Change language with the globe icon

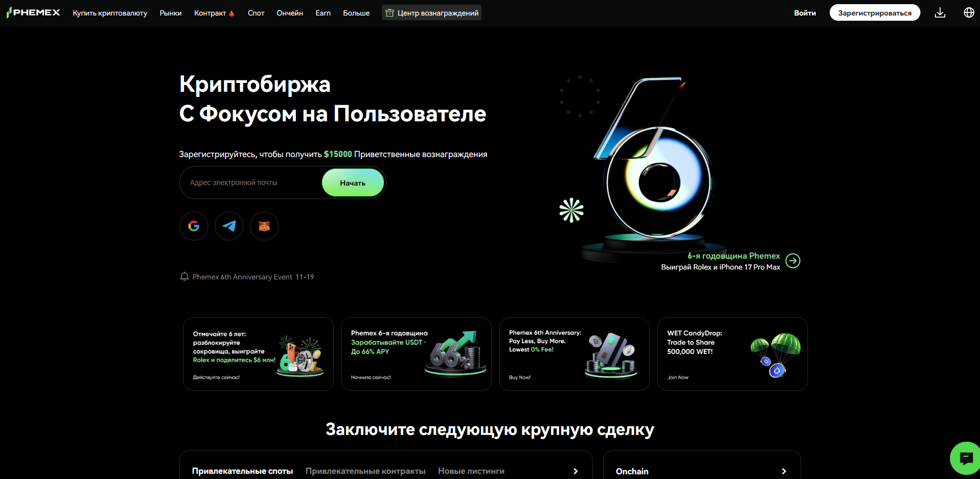click(969, 12)
